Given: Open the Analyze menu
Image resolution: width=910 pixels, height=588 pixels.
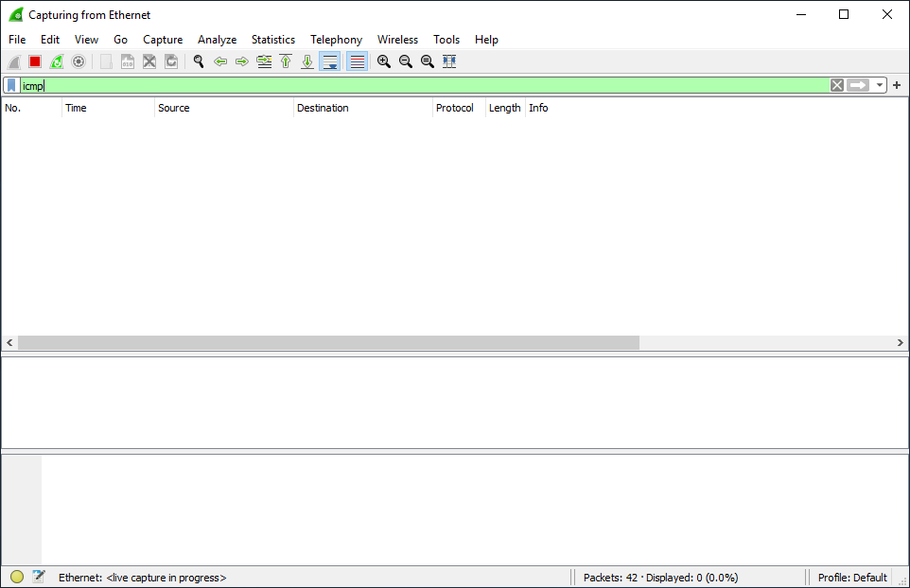Looking at the screenshot, I should pos(217,40).
